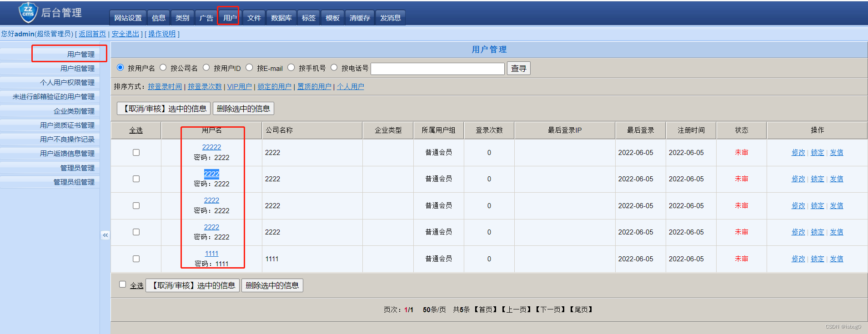The image size is (868, 334).
Task: Open the 信息 tab
Action: (159, 18)
